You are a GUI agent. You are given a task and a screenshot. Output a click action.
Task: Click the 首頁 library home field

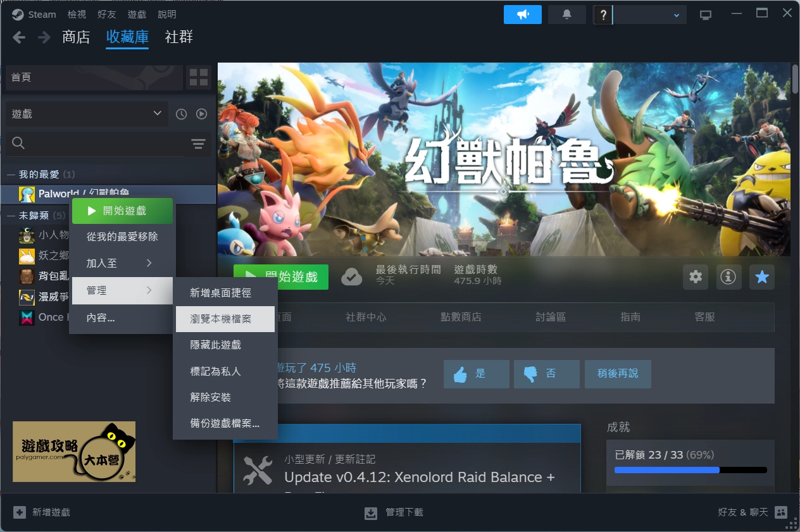click(x=93, y=77)
